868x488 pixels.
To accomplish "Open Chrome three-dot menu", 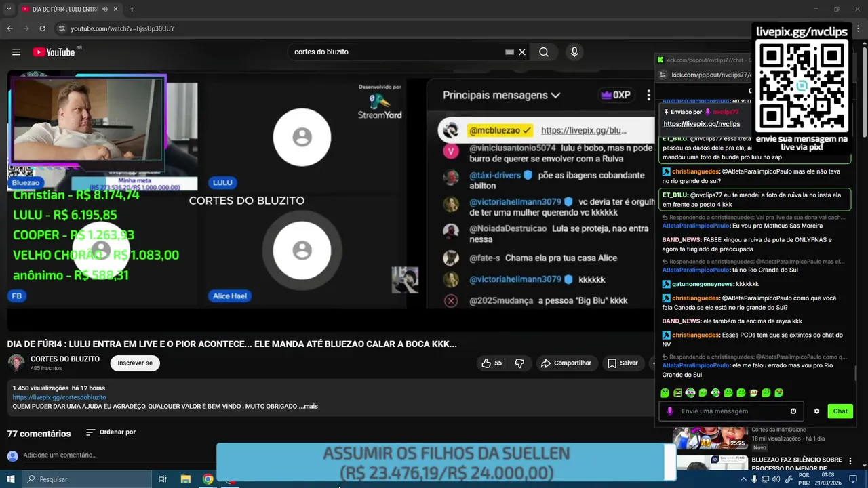I will coord(859,28).
